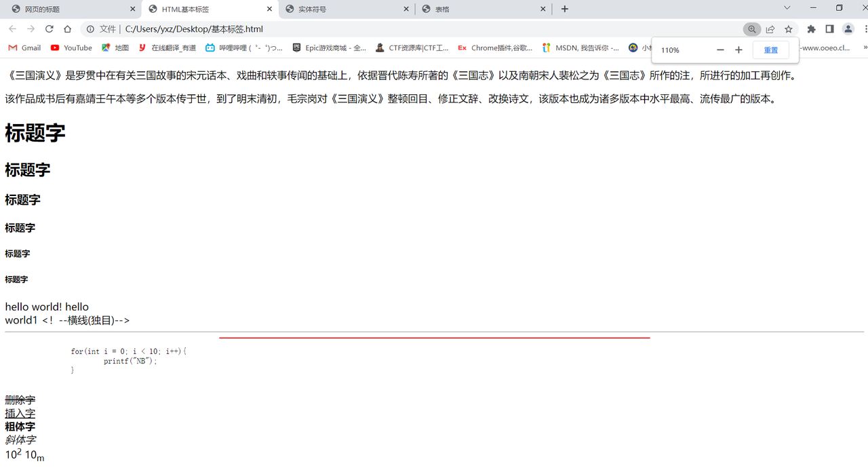868x468 pixels.
Task: Open the MSDN bookmark
Action: point(580,48)
